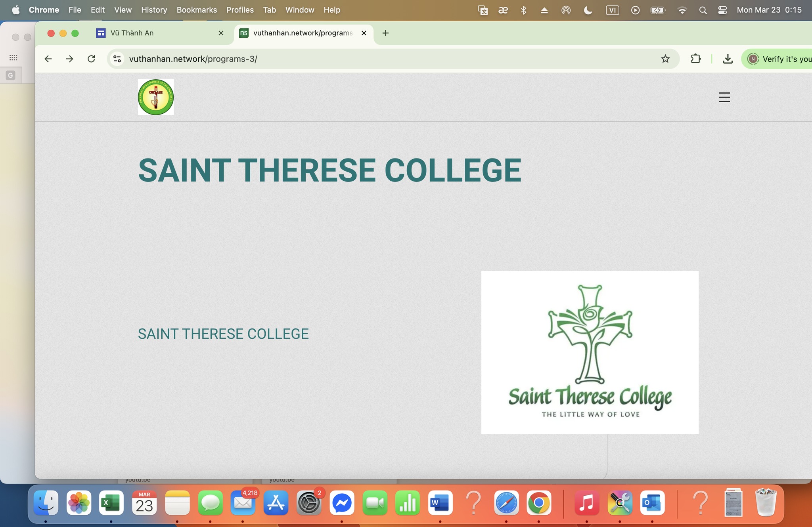Toggle Focus mode moon icon
Image resolution: width=812 pixels, height=527 pixels.
pos(588,10)
